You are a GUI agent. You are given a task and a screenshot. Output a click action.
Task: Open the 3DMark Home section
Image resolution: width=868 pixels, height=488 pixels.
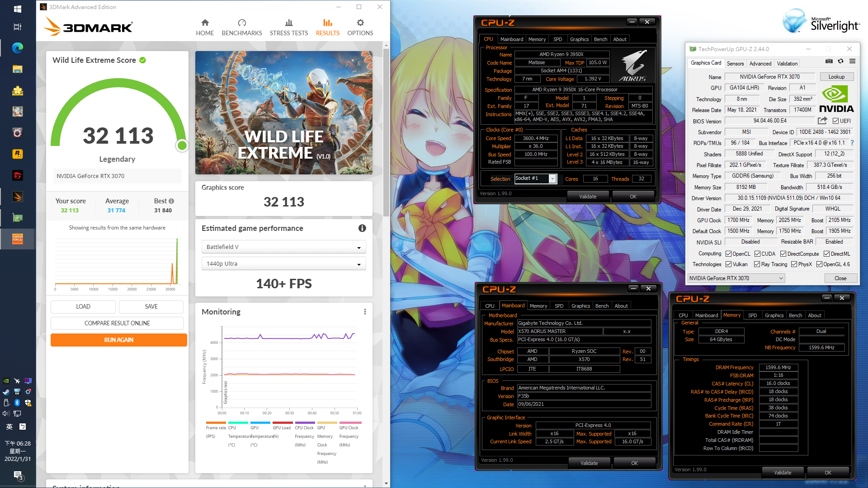205,27
